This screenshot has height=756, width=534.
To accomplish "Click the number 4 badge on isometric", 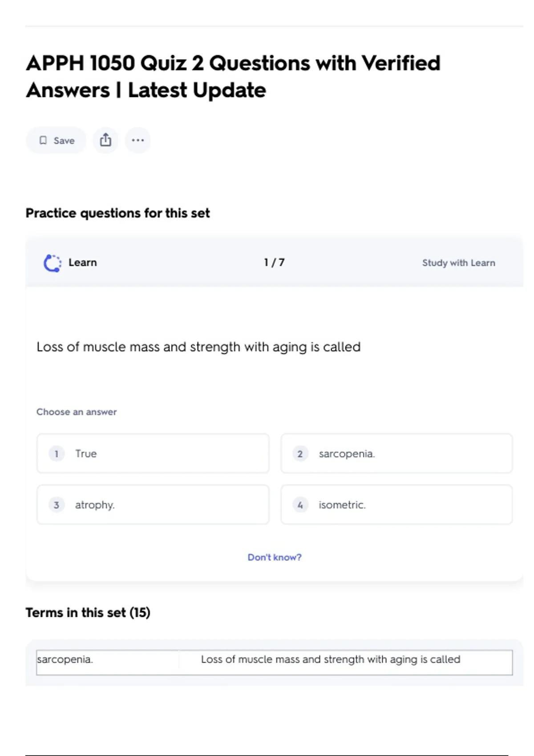I will pyautogui.click(x=300, y=505).
